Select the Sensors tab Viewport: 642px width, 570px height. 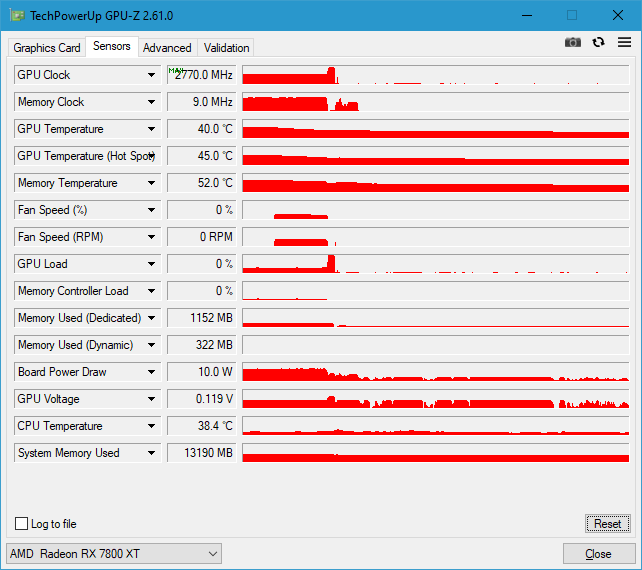click(111, 46)
